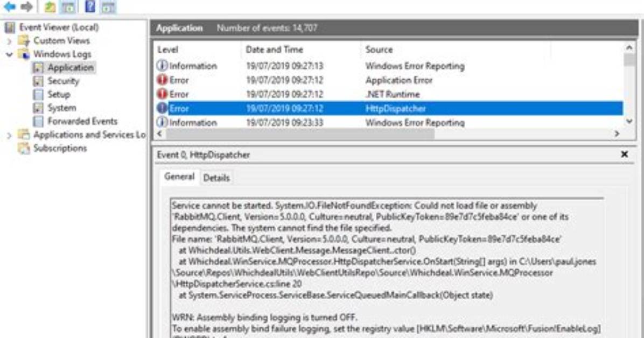Click the Up one level folder icon
Image resolution: width=644 pixels, height=338 pixels.
(50, 6)
